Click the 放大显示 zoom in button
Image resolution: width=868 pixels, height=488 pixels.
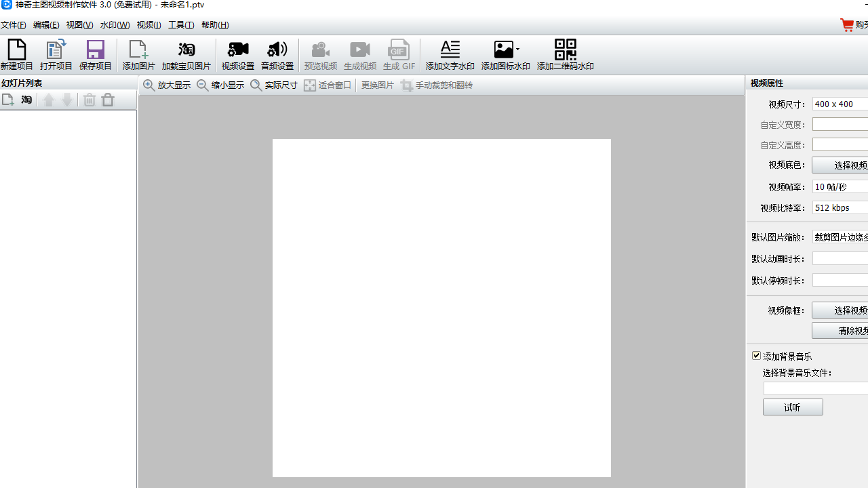click(167, 85)
